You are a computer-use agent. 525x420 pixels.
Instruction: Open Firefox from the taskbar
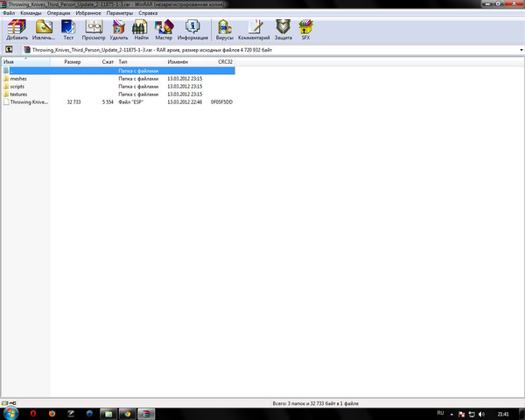[x=52, y=414]
